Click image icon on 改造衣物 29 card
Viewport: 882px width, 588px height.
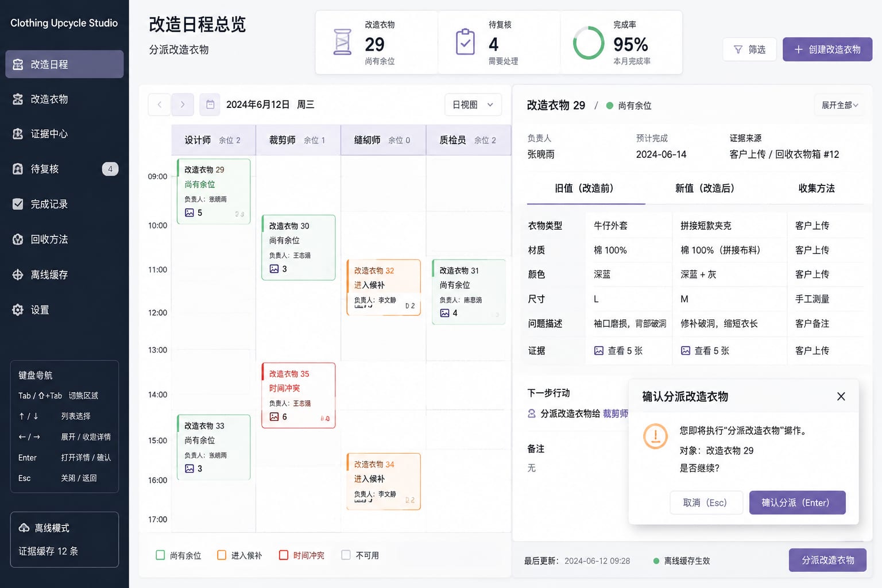click(189, 212)
